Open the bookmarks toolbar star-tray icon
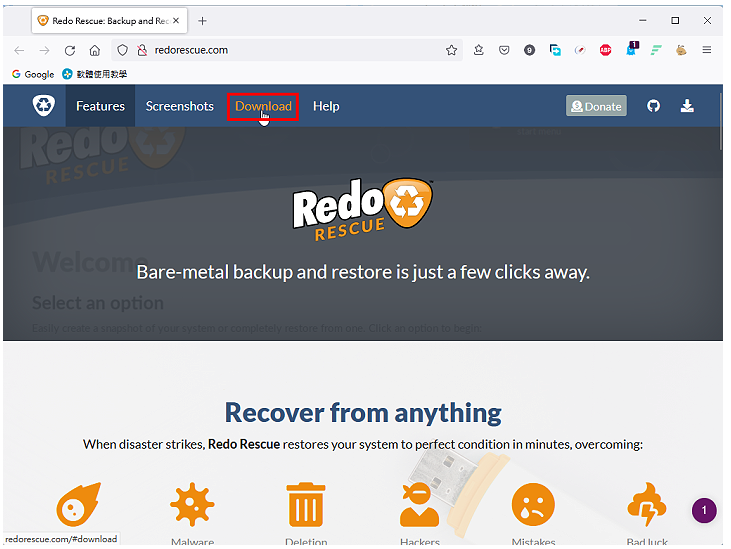This screenshot has width=731, height=549. tap(479, 50)
